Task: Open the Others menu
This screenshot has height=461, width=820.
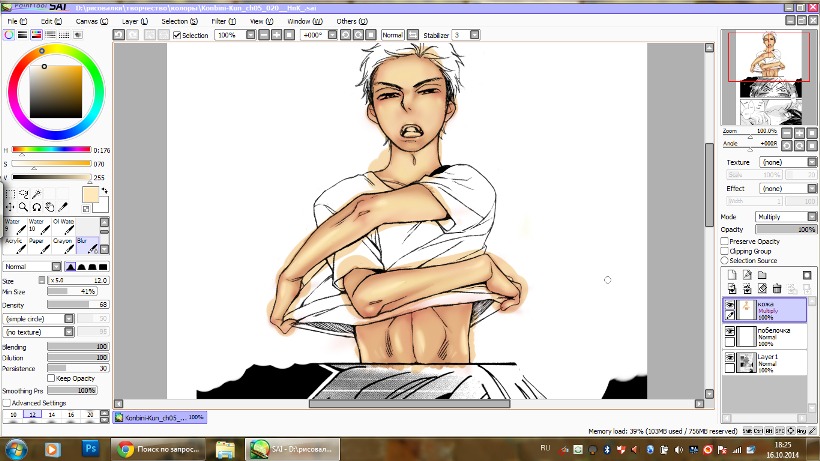Action: 351,21
